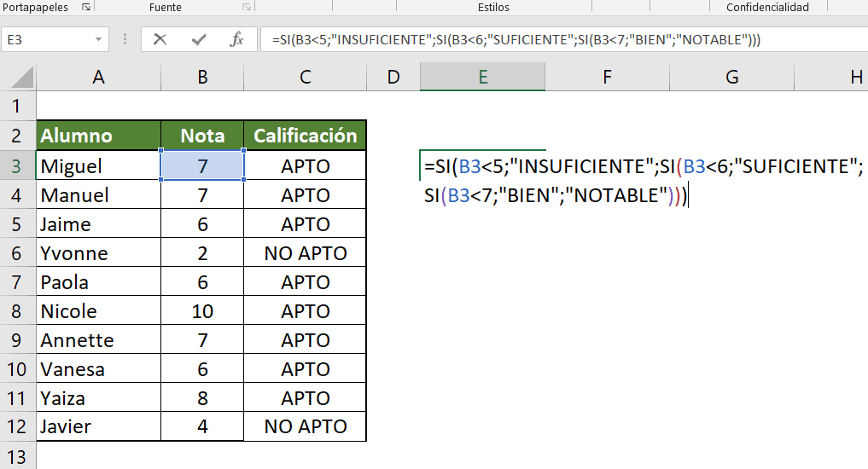The height and width of the screenshot is (469, 868).
Task: Select cell with name Manuel
Action: pyautogui.click(x=98, y=194)
